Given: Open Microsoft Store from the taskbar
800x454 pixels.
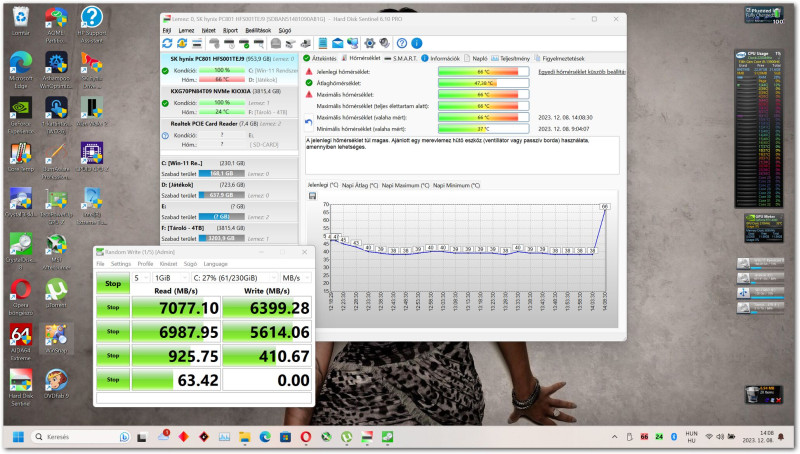Looking at the screenshot, I should pyautogui.click(x=286, y=437).
